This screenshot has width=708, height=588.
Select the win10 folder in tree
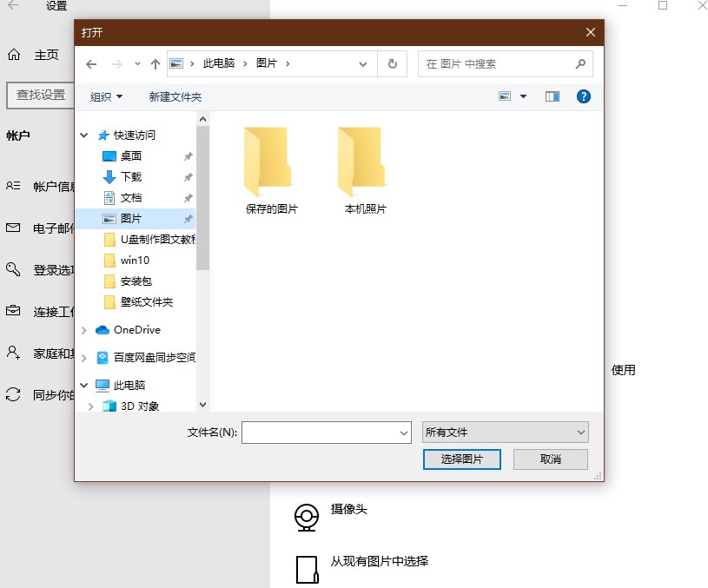click(x=135, y=261)
